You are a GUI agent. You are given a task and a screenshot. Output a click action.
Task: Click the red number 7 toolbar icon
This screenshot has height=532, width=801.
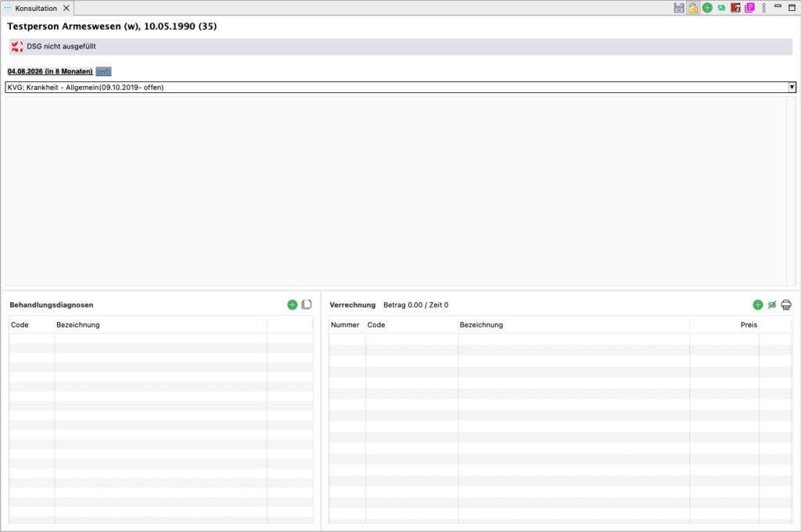pos(735,8)
